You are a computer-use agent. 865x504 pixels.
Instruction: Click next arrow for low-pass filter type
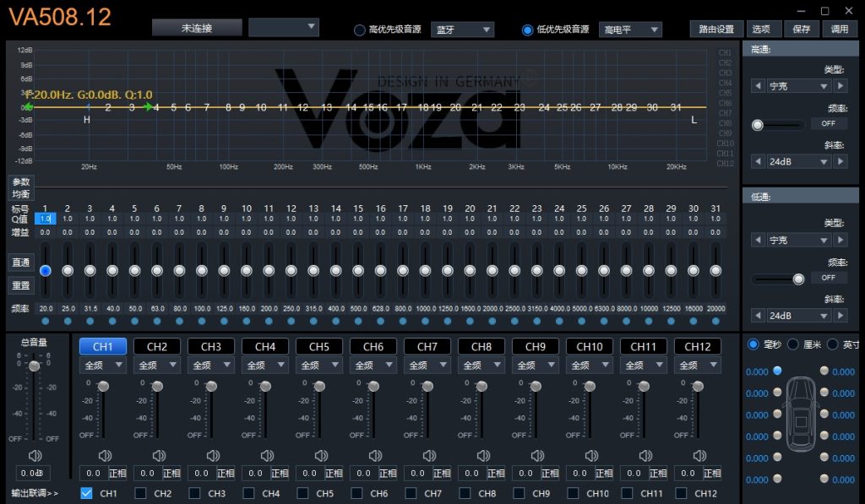(x=841, y=240)
